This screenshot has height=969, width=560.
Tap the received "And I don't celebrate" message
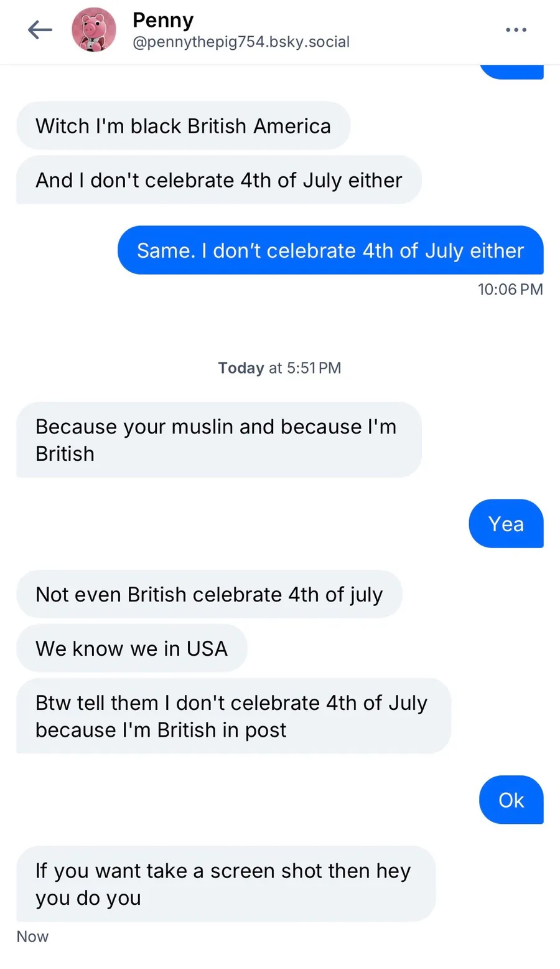point(218,180)
